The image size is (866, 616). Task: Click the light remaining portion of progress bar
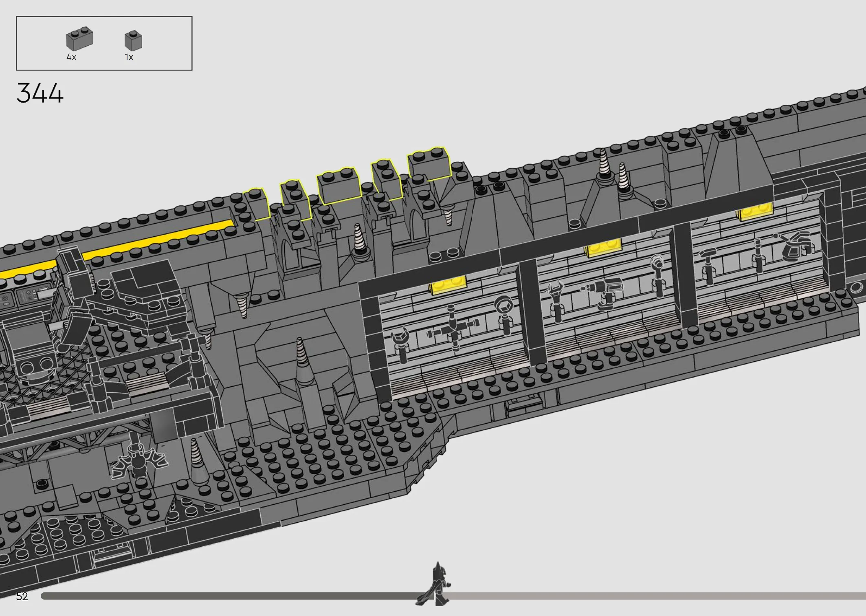click(x=657, y=596)
